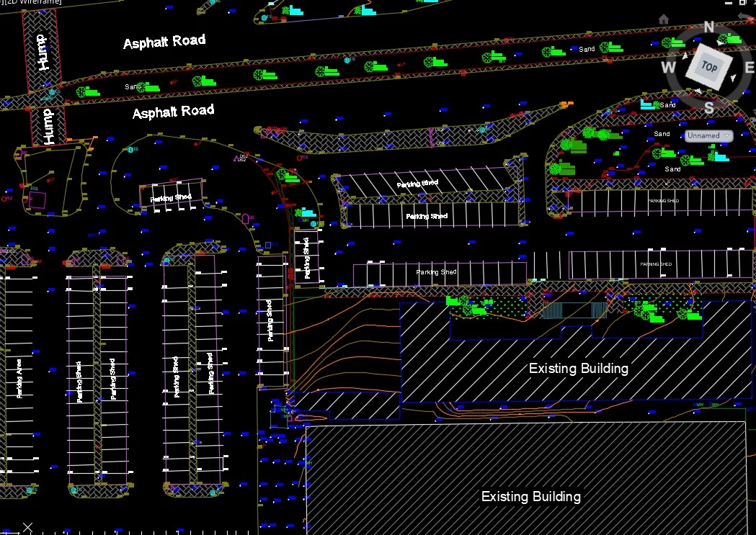
Task: Select the lower Asphalt Road text label
Action: tap(173, 112)
